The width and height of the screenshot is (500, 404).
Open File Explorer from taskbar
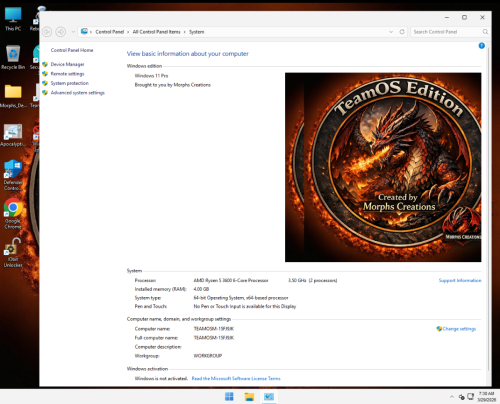[x=249, y=397]
